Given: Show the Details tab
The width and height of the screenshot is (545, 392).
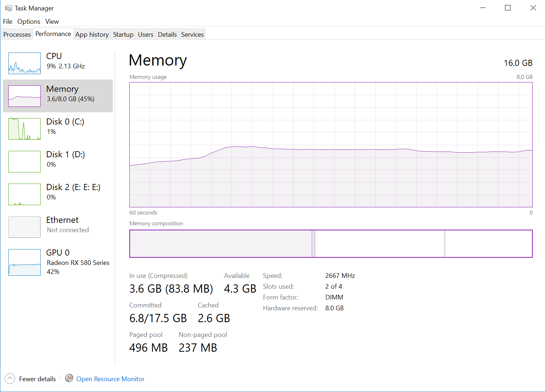Looking at the screenshot, I should tap(167, 35).
